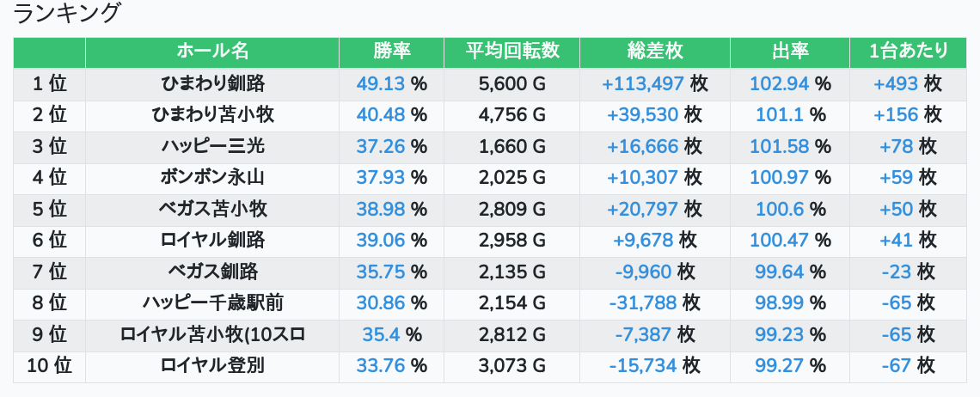Click the ハッピー三光 hall name
980x397 pixels.
212,147
